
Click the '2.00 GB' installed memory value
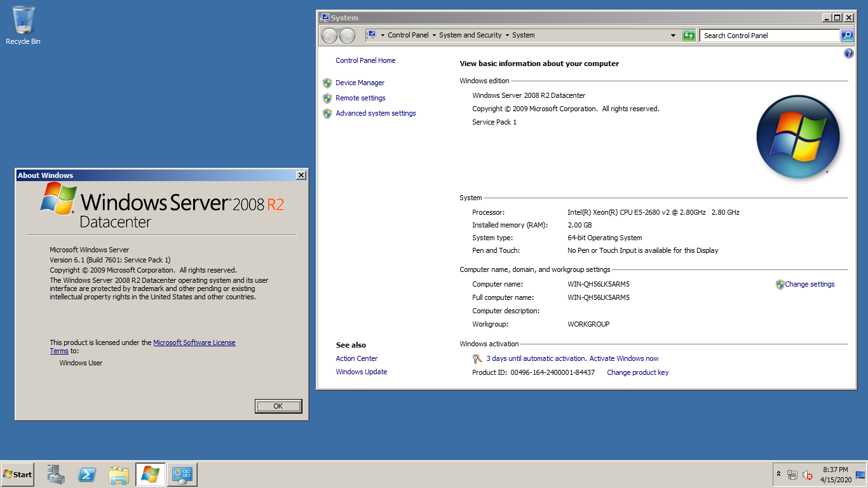click(580, 225)
